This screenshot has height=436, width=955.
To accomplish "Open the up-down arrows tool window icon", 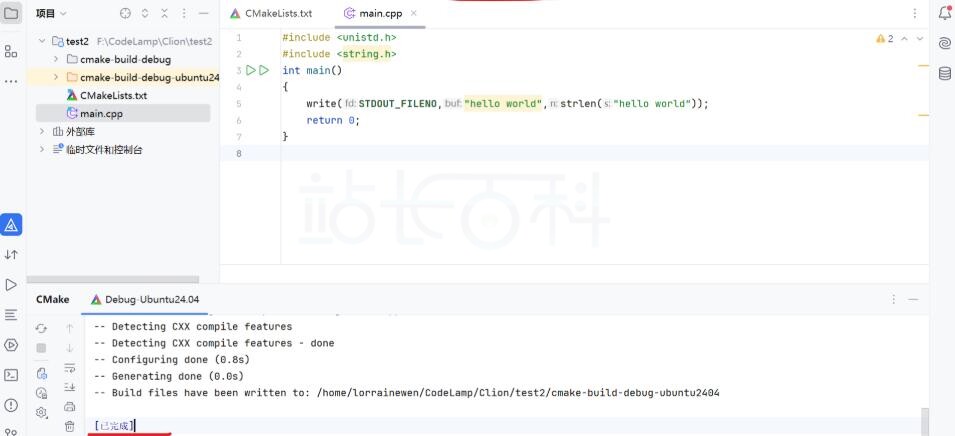I will coord(11,255).
